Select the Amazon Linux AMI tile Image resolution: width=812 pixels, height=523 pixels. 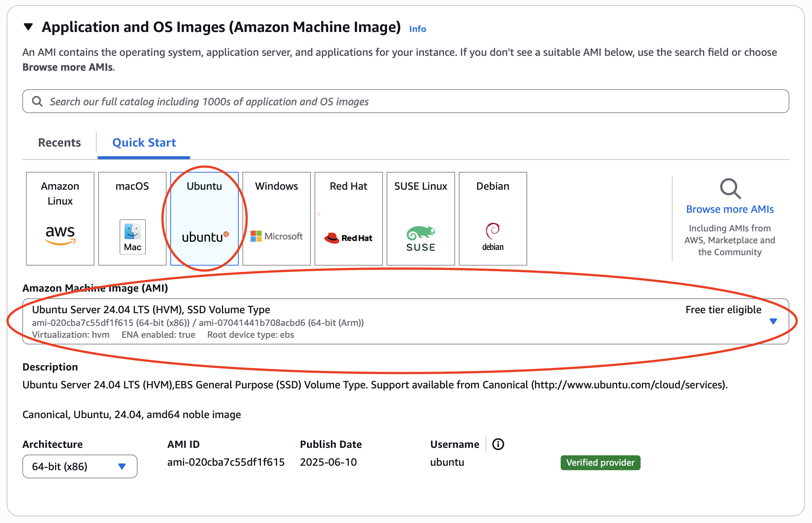(x=60, y=218)
